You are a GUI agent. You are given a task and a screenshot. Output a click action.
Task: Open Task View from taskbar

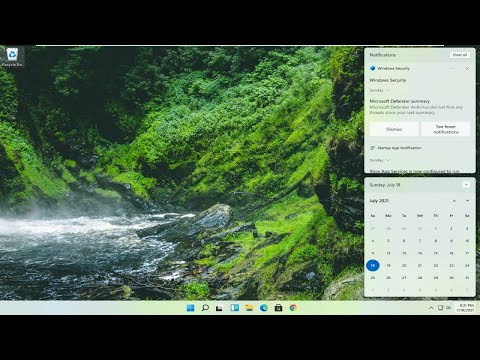click(x=219, y=308)
